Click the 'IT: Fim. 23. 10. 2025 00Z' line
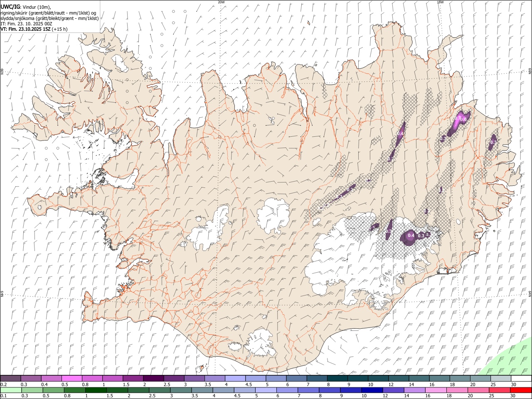 pyautogui.click(x=26, y=24)
